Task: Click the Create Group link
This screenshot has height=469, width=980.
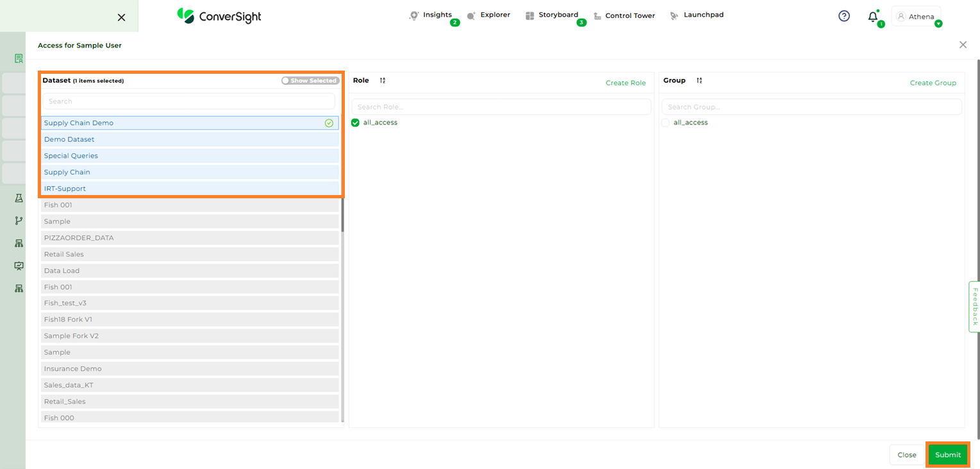Action: (x=933, y=83)
